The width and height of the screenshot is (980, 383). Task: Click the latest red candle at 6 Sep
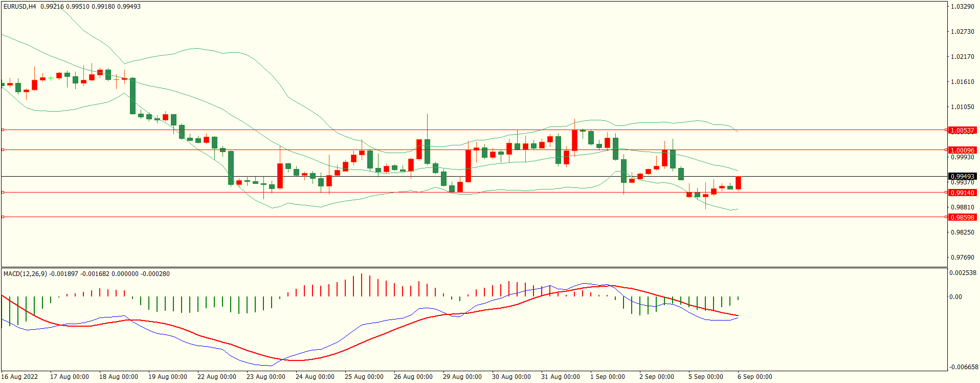click(738, 183)
